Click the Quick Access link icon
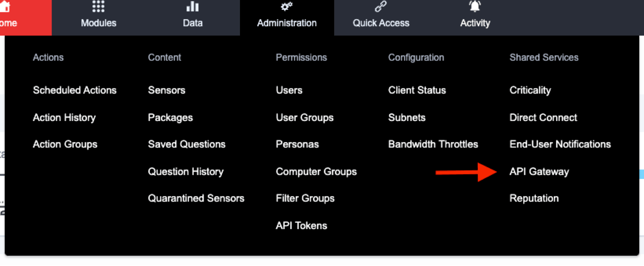The width and height of the screenshot is (644, 266). point(381,6)
